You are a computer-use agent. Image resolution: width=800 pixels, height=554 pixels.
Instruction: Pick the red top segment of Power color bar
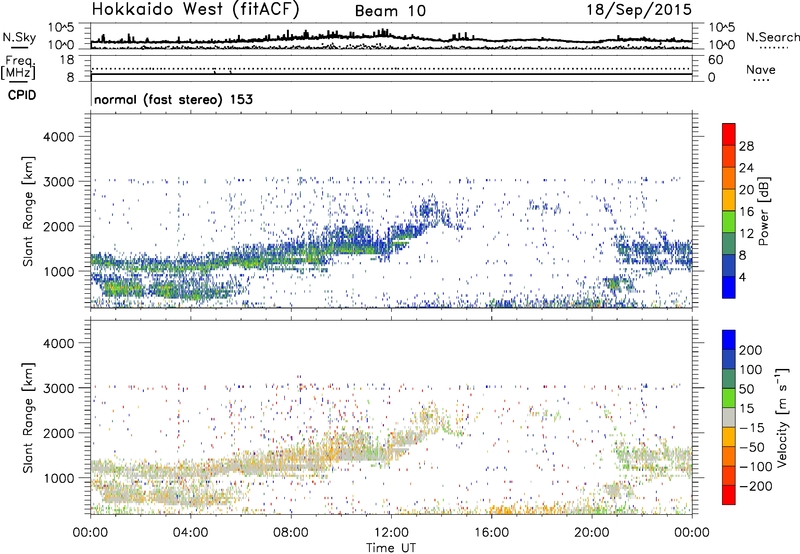tap(729, 134)
